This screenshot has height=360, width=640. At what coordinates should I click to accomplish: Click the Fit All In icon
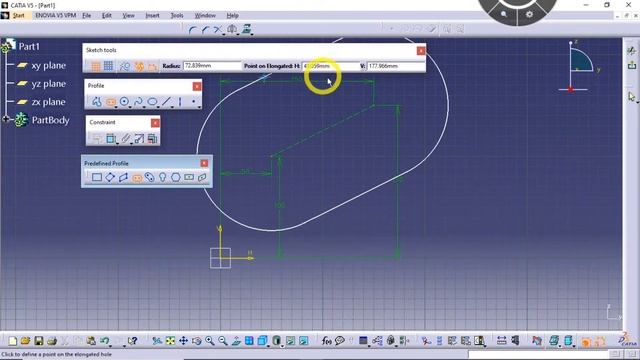click(x=170, y=341)
